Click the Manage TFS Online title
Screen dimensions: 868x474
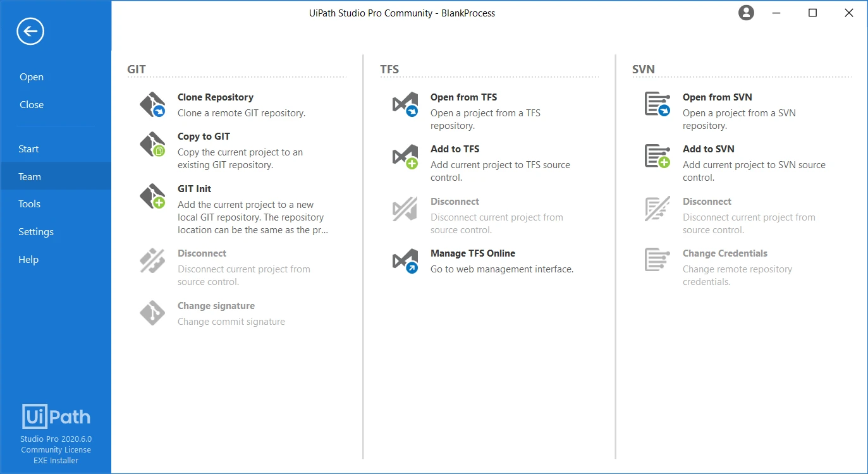(473, 253)
